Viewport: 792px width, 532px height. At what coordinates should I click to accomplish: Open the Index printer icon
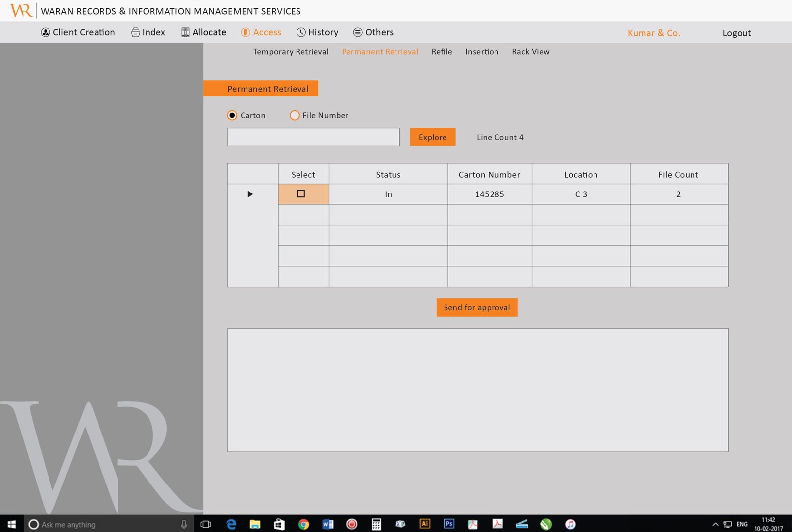[135, 32]
